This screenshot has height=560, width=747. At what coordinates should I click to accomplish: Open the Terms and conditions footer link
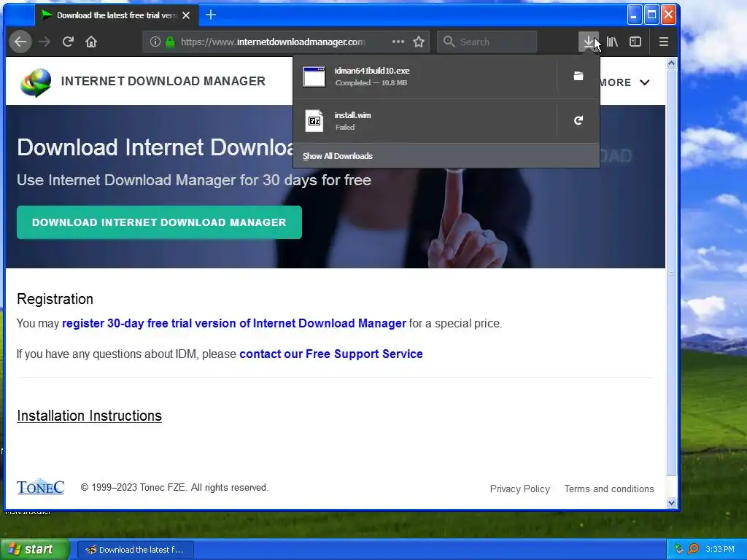point(609,489)
